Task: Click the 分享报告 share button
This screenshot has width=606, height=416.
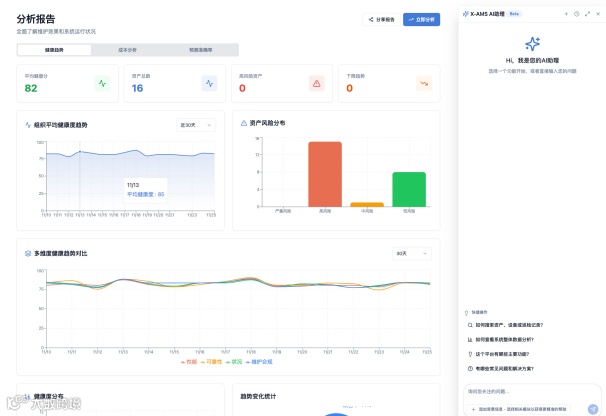Action: click(x=381, y=19)
